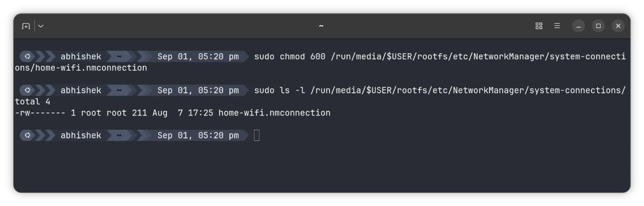Minimize the terminal window
Image resolution: width=644 pixels, height=206 pixels.
point(578,26)
